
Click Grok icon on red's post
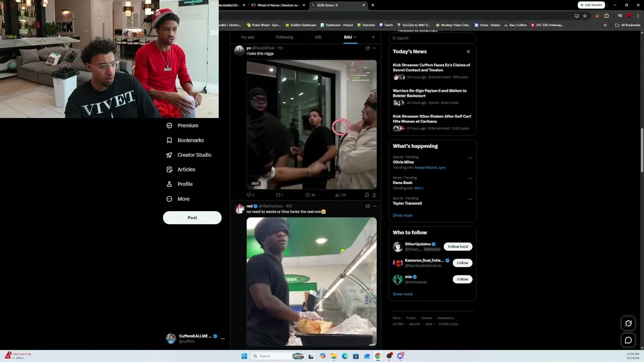(367, 206)
